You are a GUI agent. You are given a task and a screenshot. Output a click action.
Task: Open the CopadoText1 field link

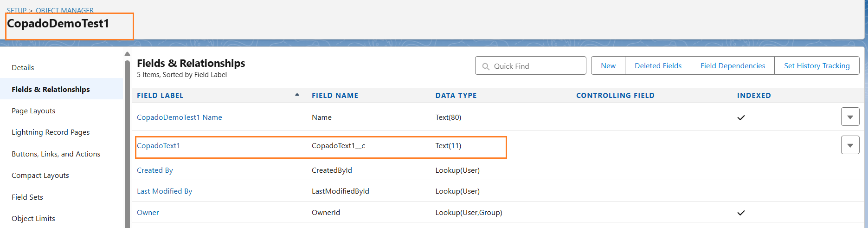coord(158,145)
